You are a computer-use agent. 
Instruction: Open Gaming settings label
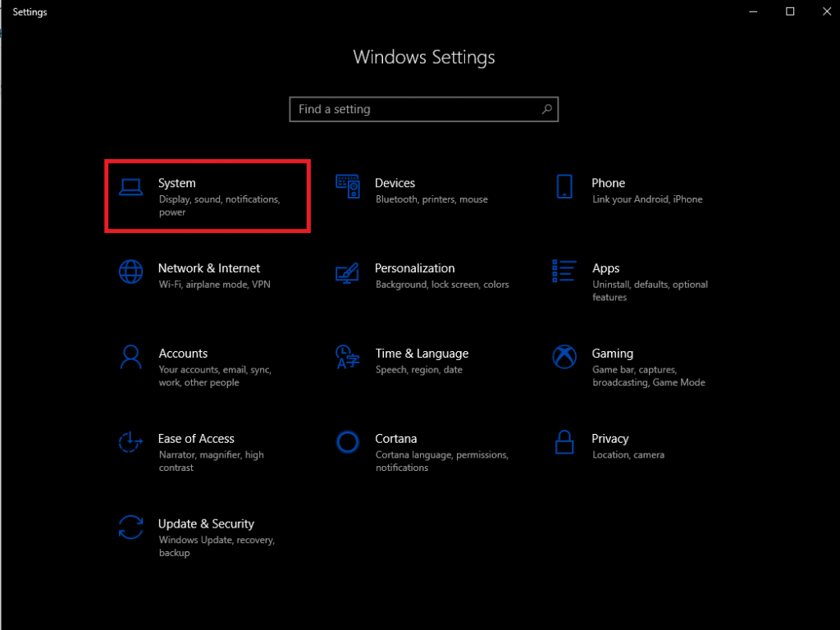click(612, 354)
